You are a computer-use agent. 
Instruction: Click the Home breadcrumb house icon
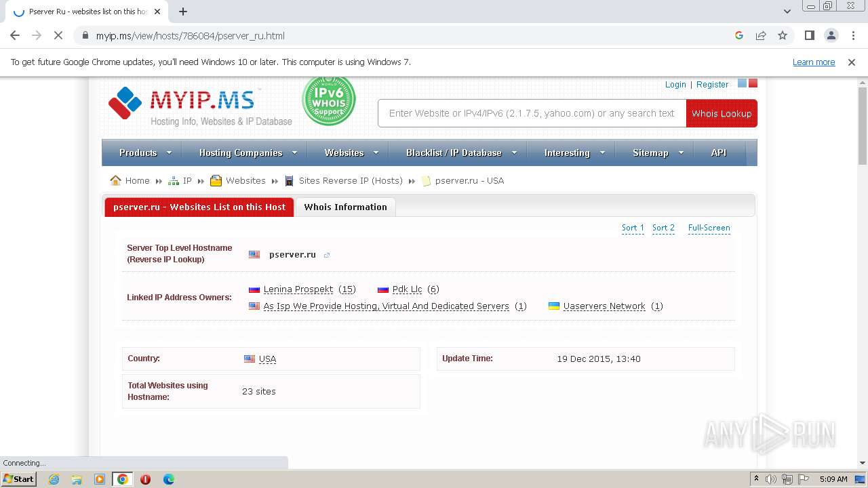(116, 180)
